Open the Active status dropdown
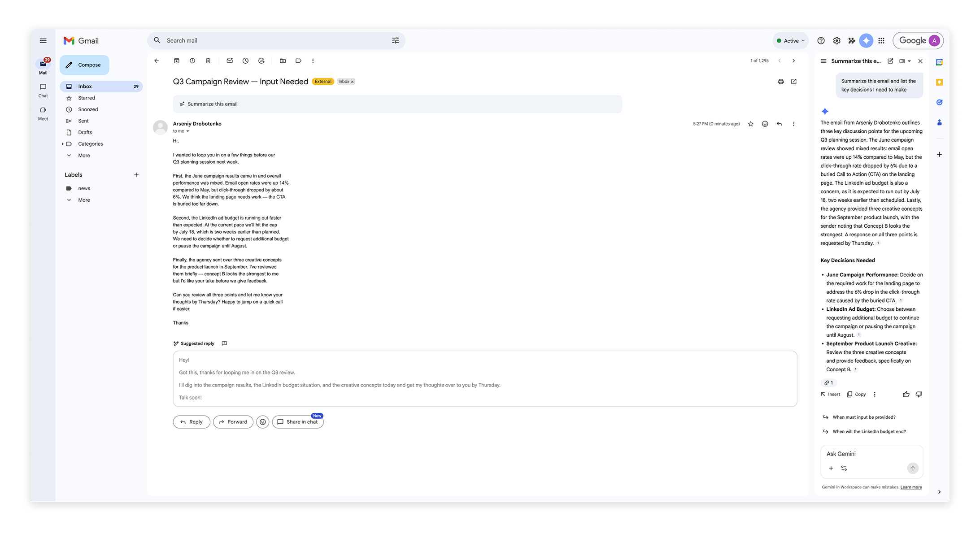Viewport: 980px width, 534px height. click(790, 40)
